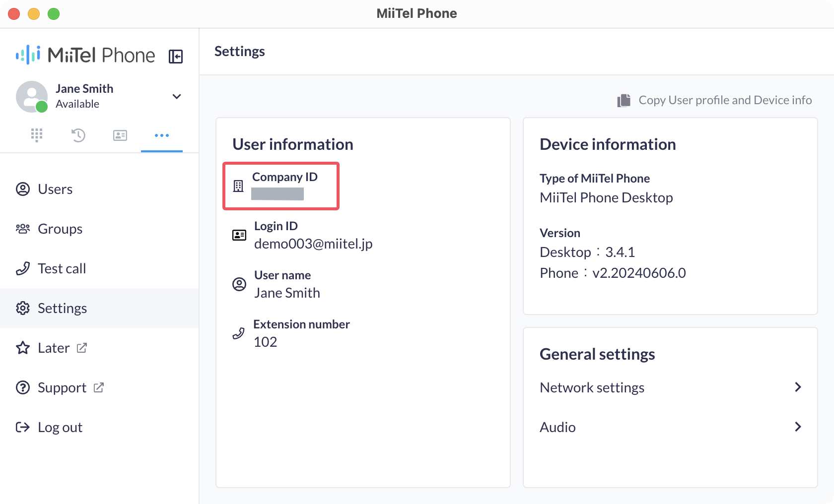Click the User name person icon
The height and width of the screenshot is (504, 834).
click(239, 284)
